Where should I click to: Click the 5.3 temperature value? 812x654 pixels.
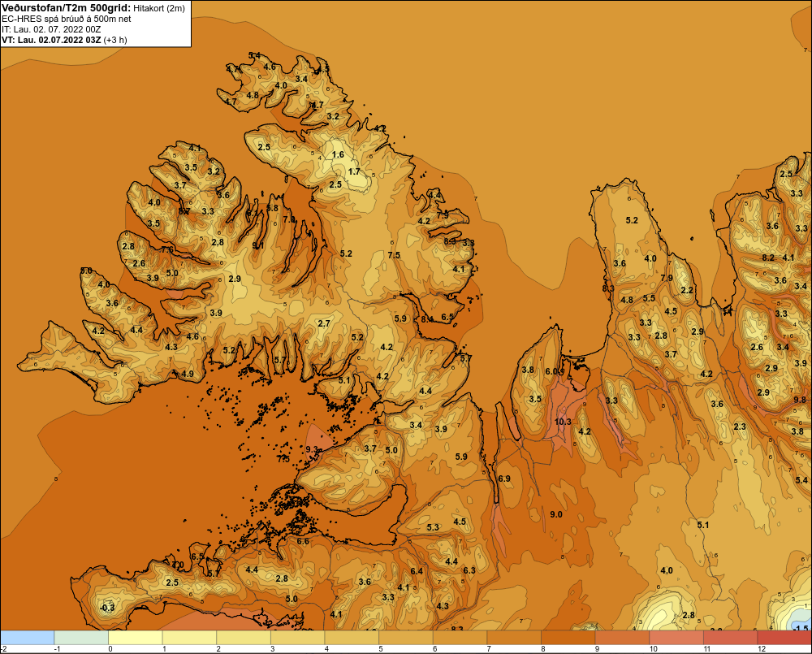point(433,527)
